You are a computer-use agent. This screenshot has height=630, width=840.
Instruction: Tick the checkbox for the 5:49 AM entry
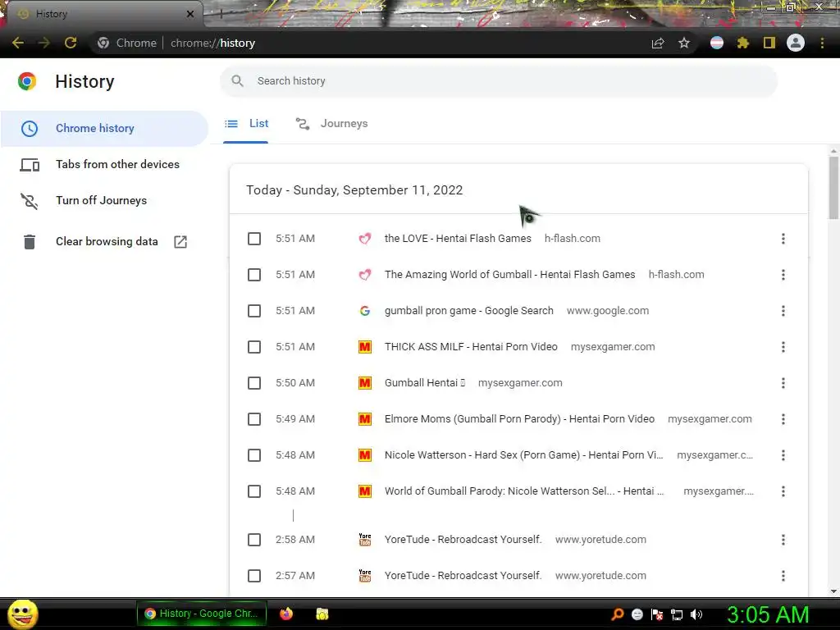254,419
